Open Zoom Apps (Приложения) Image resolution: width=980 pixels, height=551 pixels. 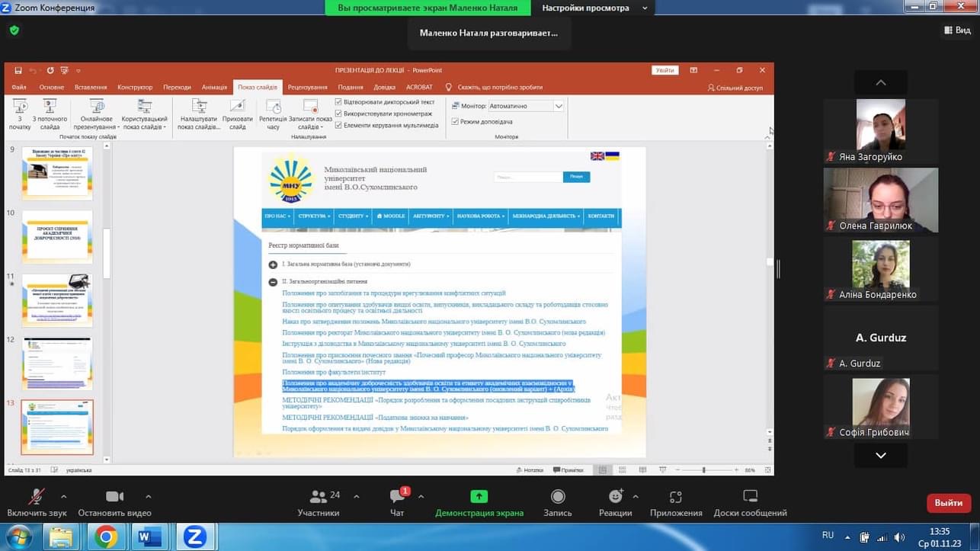(x=676, y=503)
